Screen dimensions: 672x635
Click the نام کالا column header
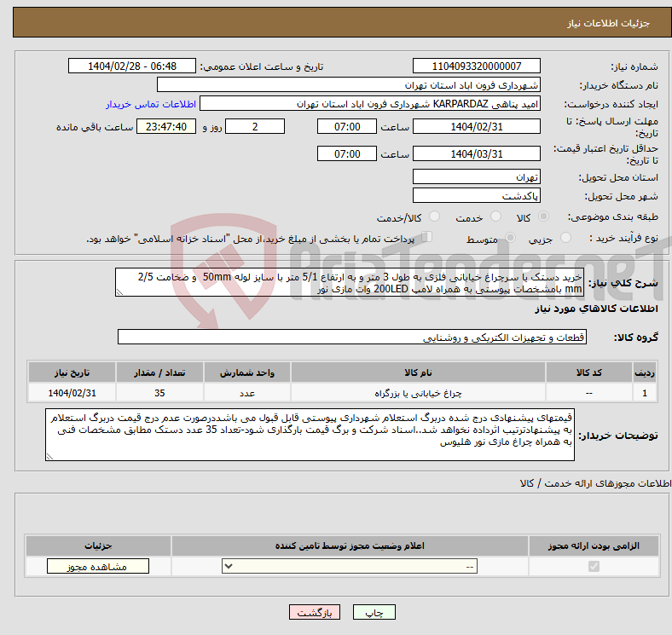point(418,372)
